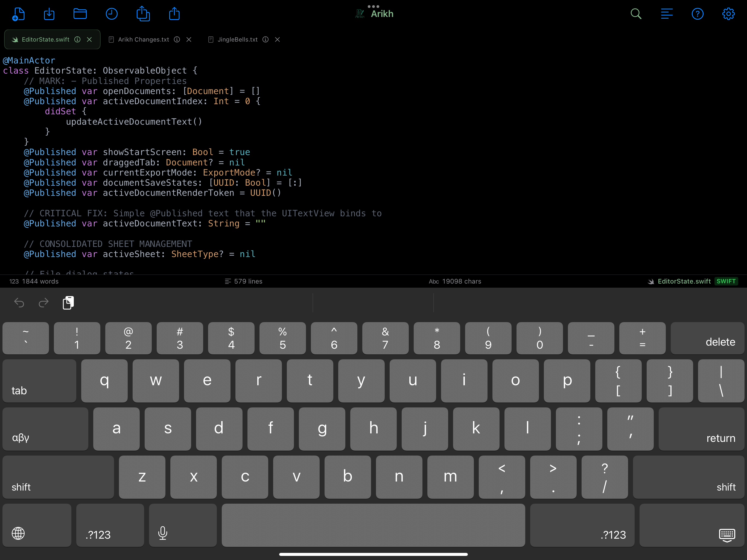Image resolution: width=747 pixels, height=560 pixels.
Task: Tap the paste clipboard icon above keyboard
Action: (x=68, y=303)
